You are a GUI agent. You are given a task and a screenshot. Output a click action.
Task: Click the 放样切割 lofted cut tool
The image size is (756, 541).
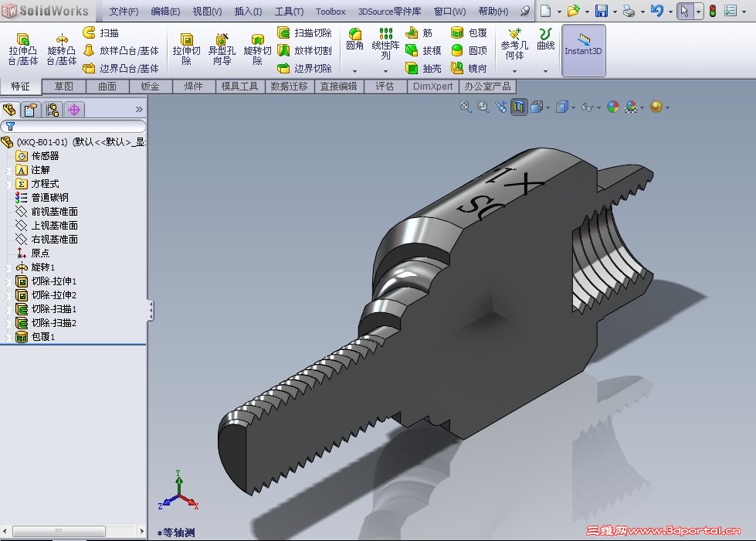(x=305, y=51)
